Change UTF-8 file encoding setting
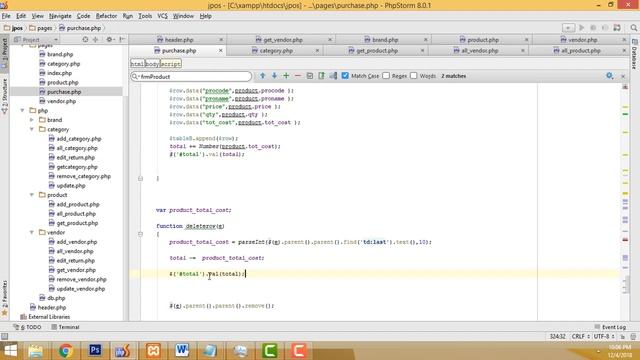This screenshot has height=360, width=640. click(x=604, y=336)
